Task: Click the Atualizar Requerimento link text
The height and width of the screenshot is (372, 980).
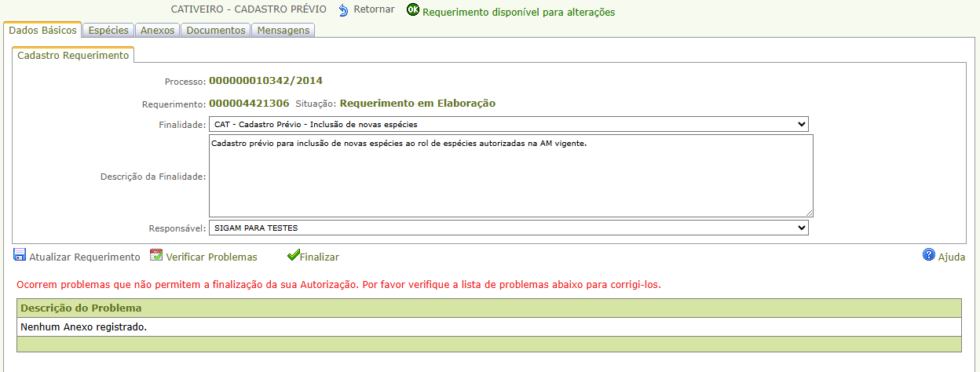Action: tap(85, 257)
